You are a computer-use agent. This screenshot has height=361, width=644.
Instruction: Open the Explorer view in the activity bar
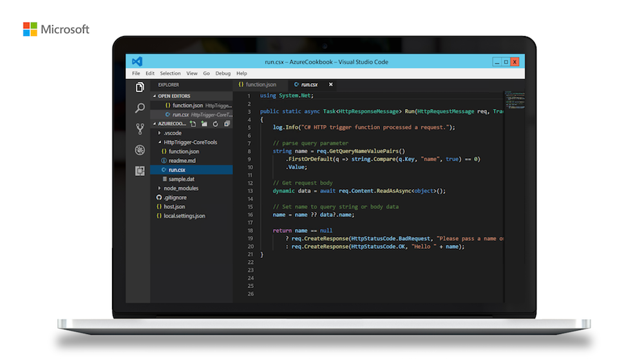(x=140, y=87)
